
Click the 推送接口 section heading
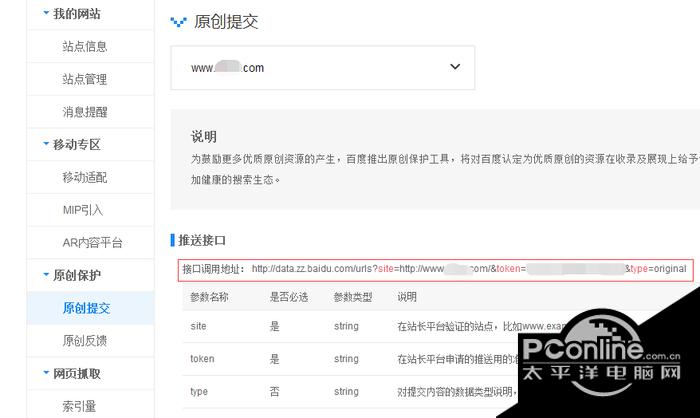point(202,240)
